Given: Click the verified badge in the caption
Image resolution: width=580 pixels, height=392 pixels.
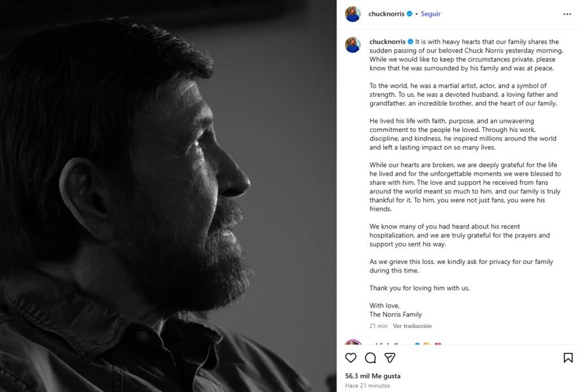Looking at the screenshot, I should pyautogui.click(x=410, y=42).
